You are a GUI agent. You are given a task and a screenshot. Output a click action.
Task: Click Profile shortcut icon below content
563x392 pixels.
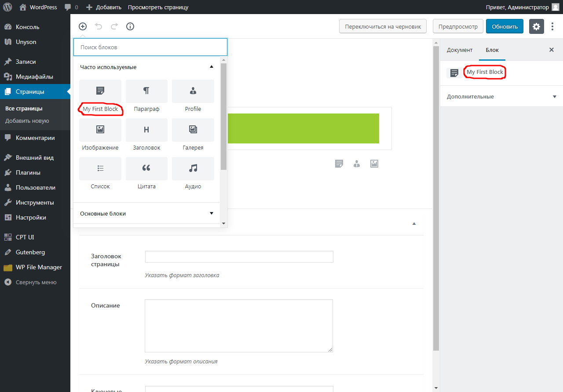[357, 164]
